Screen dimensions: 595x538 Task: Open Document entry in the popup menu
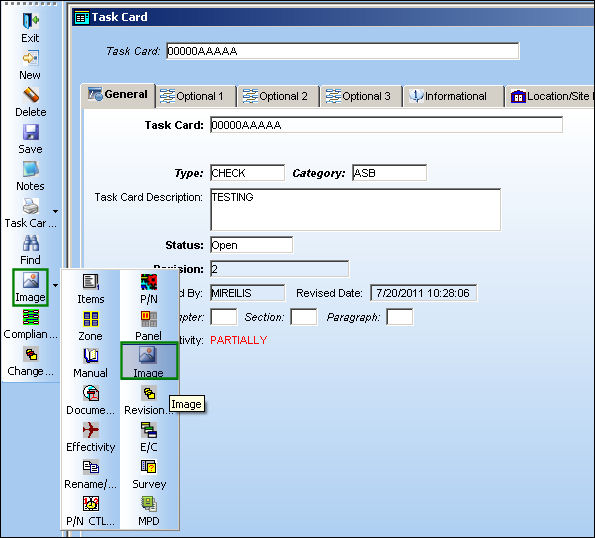point(91,400)
